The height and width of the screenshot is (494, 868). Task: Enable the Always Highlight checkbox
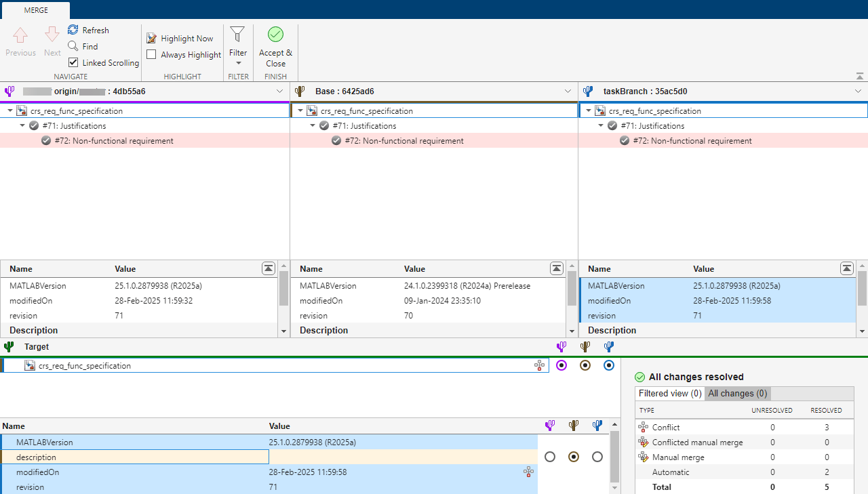tap(152, 55)
